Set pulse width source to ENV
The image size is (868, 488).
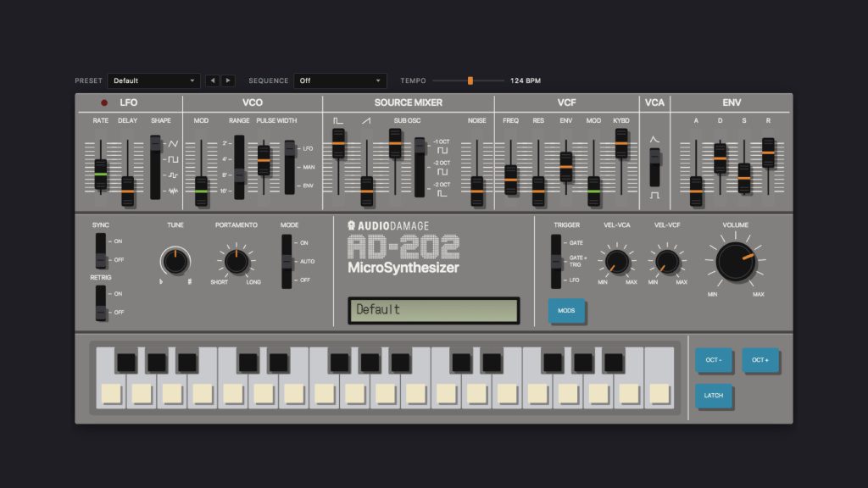[x=308, y=186]
